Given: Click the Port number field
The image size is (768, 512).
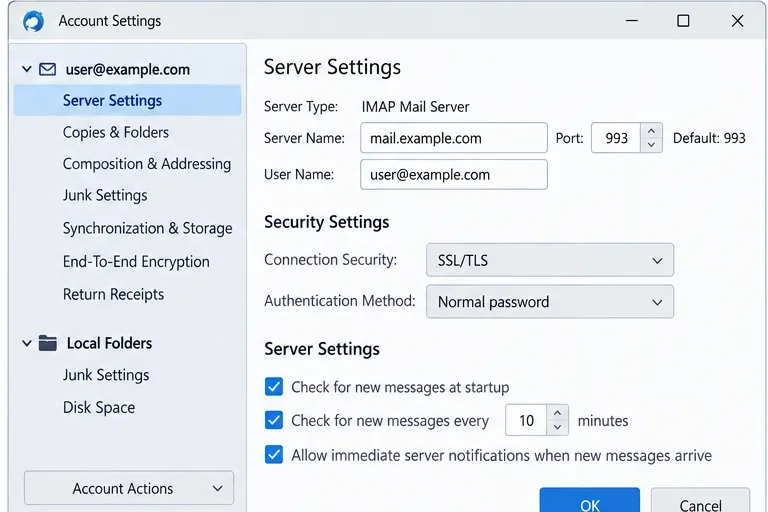Looking at the screenshot, I should (x=616, y=138).
